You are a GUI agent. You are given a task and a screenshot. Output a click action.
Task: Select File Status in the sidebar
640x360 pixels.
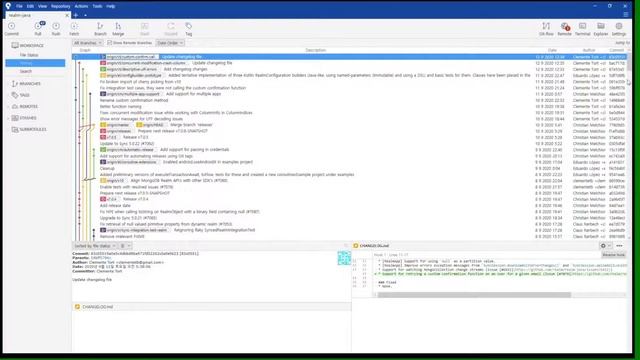pyautogui.click(x=29, y=55)
